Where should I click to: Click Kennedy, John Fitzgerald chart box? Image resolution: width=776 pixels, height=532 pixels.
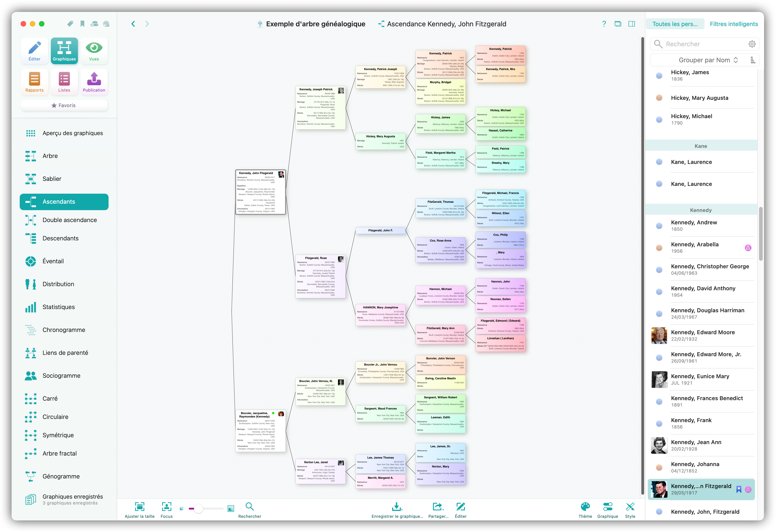point(260,192)
